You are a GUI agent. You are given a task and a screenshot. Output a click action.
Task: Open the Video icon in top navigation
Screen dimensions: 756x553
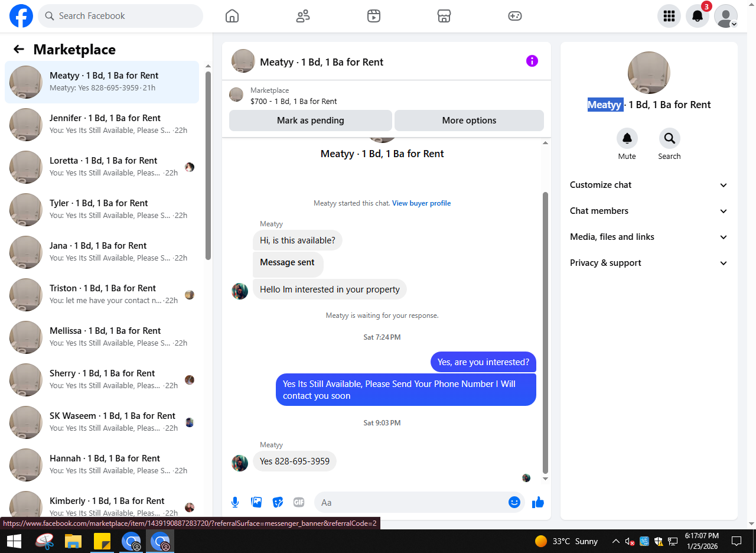(x=373, y=16)
